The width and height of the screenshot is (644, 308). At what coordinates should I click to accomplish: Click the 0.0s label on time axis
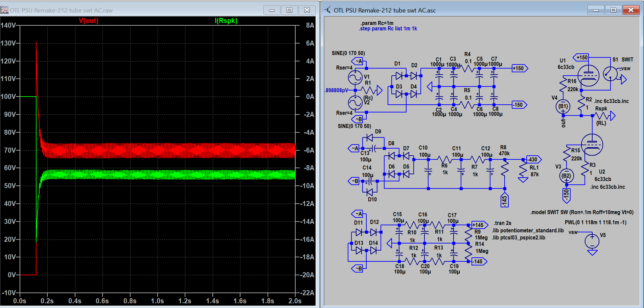click(x=20, y=301)
